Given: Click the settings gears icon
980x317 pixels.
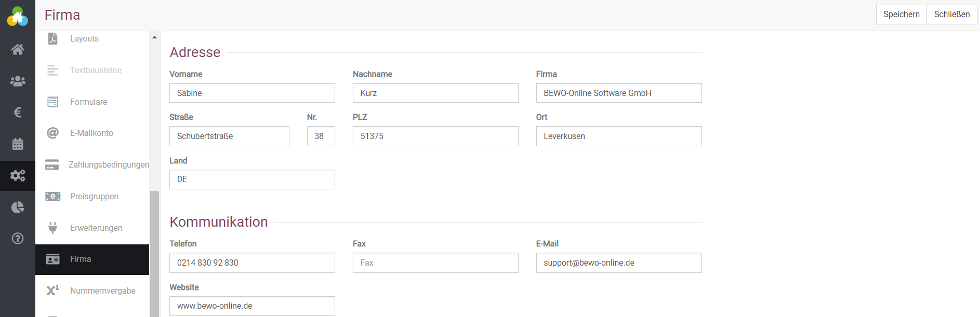Looking at the screenshot, I should pyautogui.click(x=18, y=176).
